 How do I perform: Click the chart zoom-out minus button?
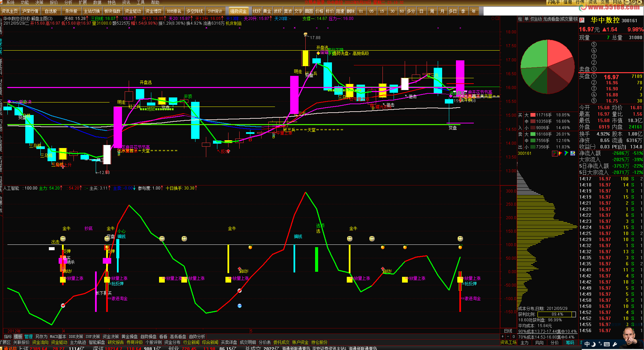pyautogui.click(x=508, y=337)
